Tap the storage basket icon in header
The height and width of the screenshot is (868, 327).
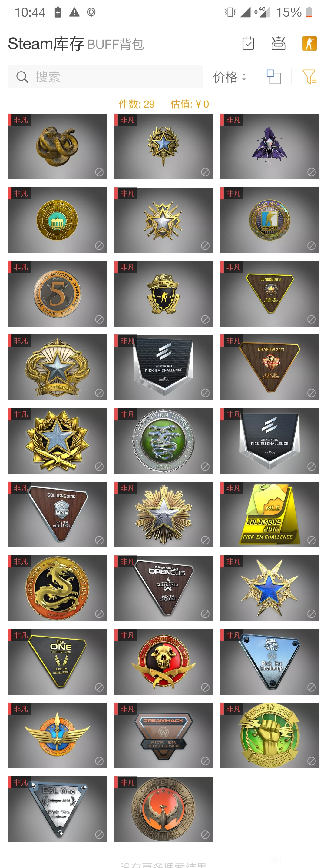coord(279,43)
